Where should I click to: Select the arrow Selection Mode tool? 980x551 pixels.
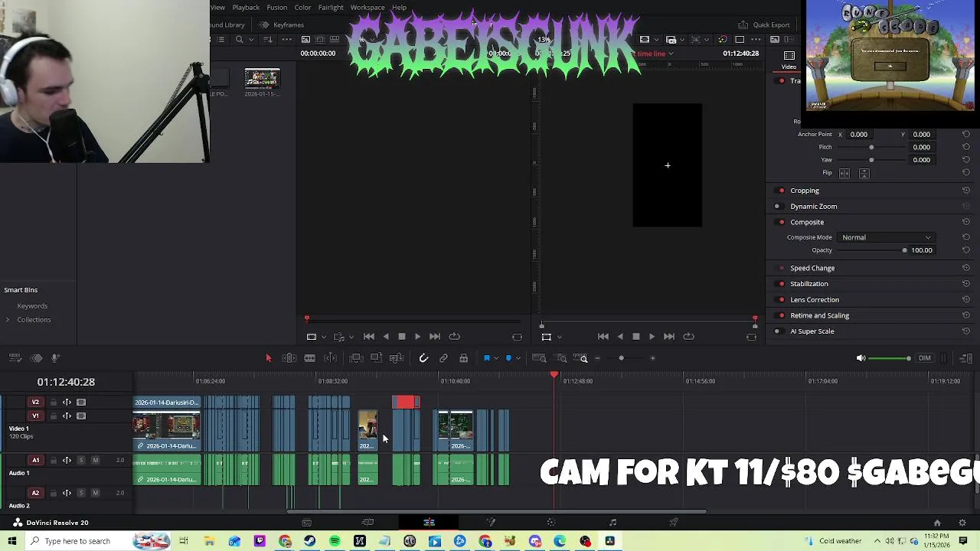268,358
